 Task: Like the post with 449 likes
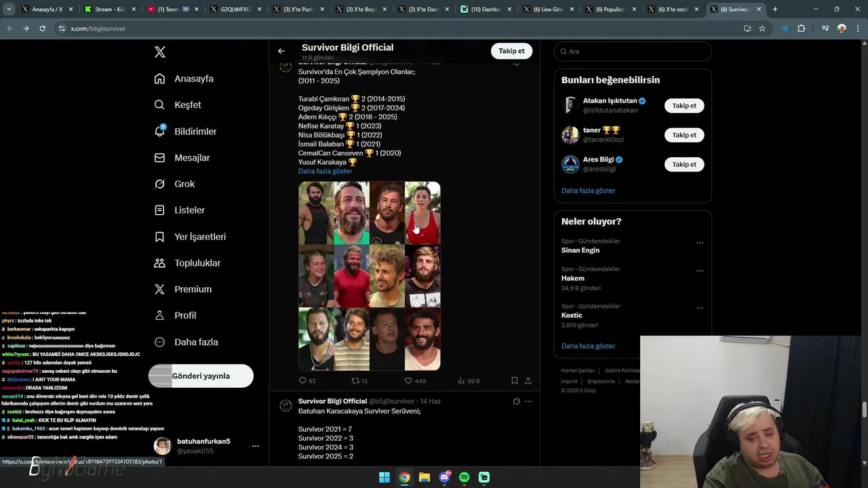click(x=415, y=381)
